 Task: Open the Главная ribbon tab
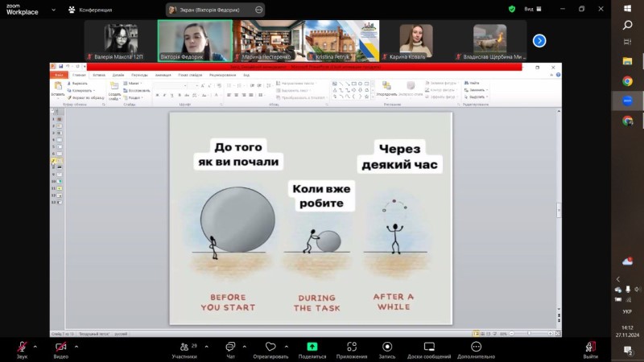[x=79, y=75]
